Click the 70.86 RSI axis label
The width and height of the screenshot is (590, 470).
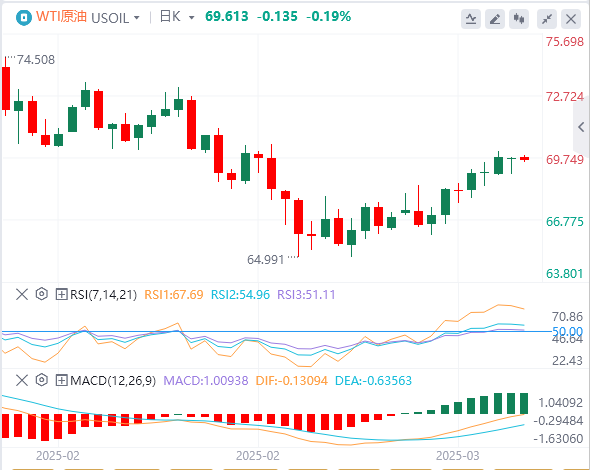(x=567, y=317)
